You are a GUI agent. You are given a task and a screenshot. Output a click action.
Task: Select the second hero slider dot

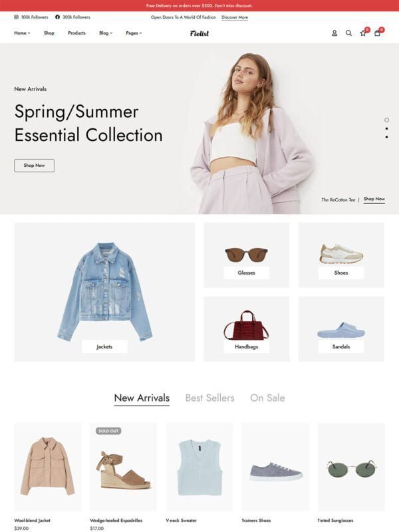coord(386,128)
